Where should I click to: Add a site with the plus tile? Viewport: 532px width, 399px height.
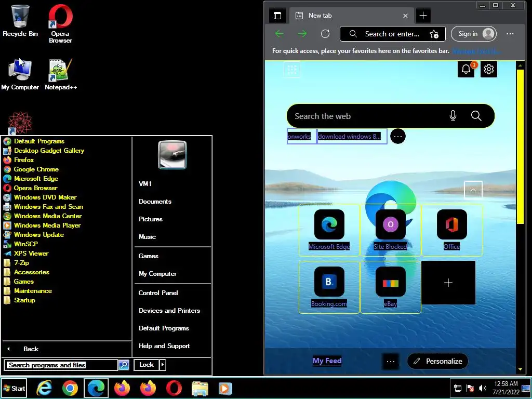coord(448,283)
